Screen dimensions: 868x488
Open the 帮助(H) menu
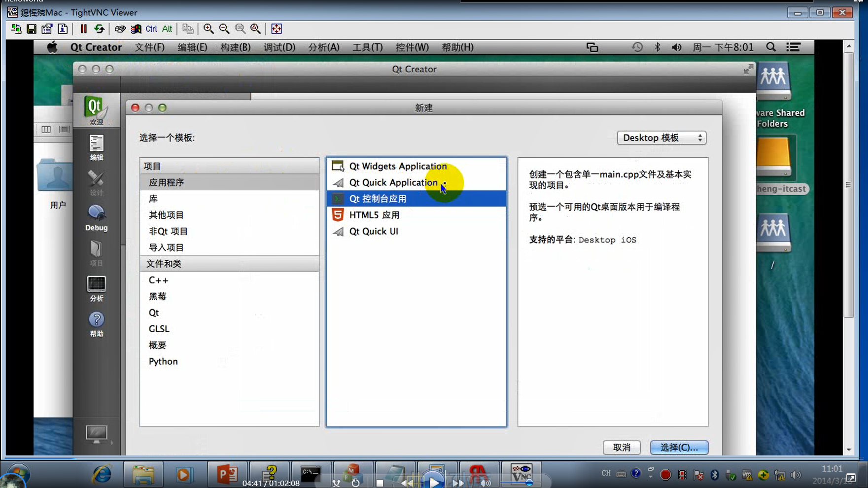point(457,47)
